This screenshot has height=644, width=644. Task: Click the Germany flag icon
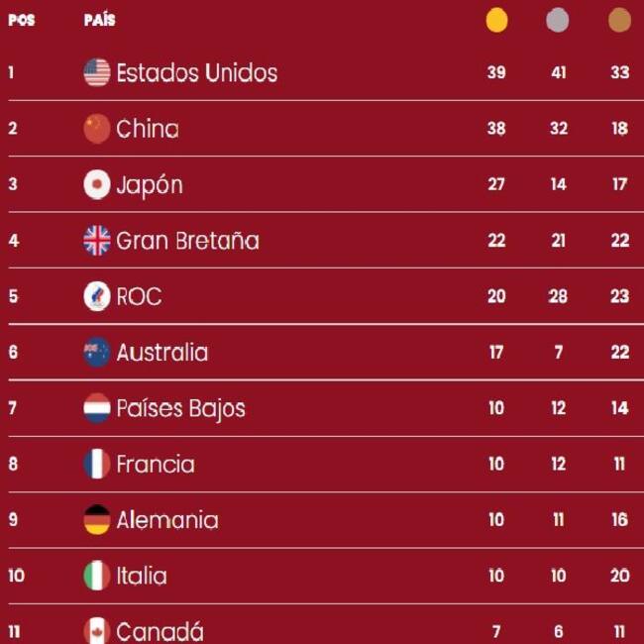pos(96,520)
